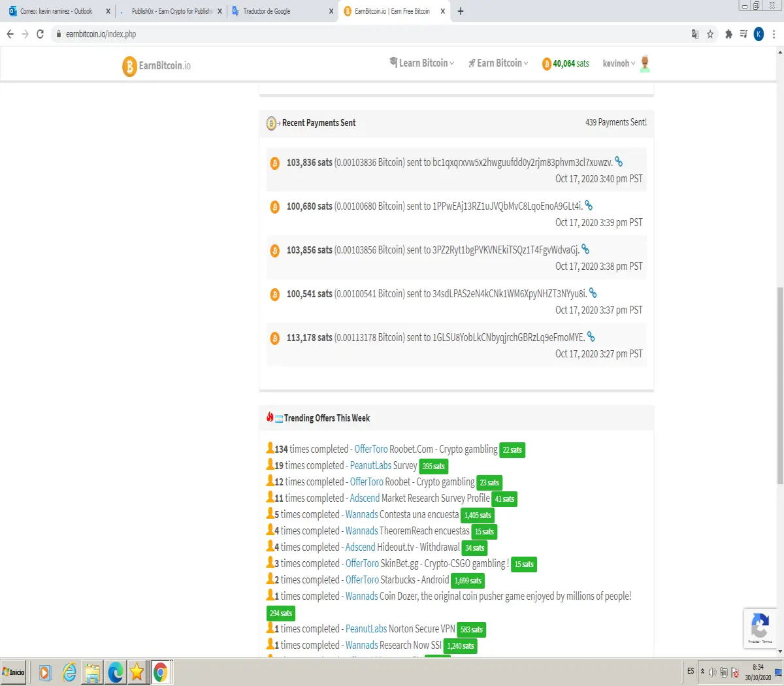Close the Publish0x tab
The width and height of the screenshot is (784, 686).
[x=220, y=11]
